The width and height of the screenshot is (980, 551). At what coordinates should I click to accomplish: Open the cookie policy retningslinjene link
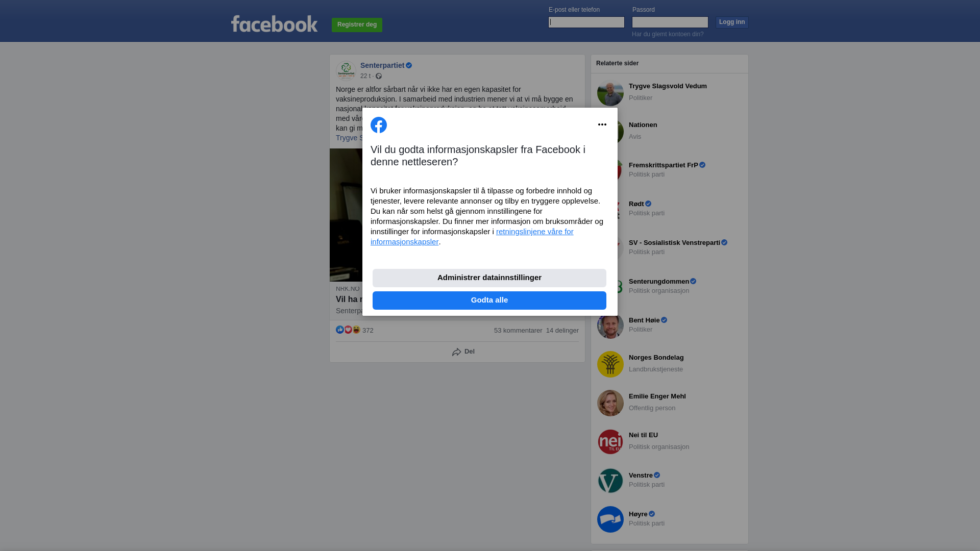coord(472,237)
